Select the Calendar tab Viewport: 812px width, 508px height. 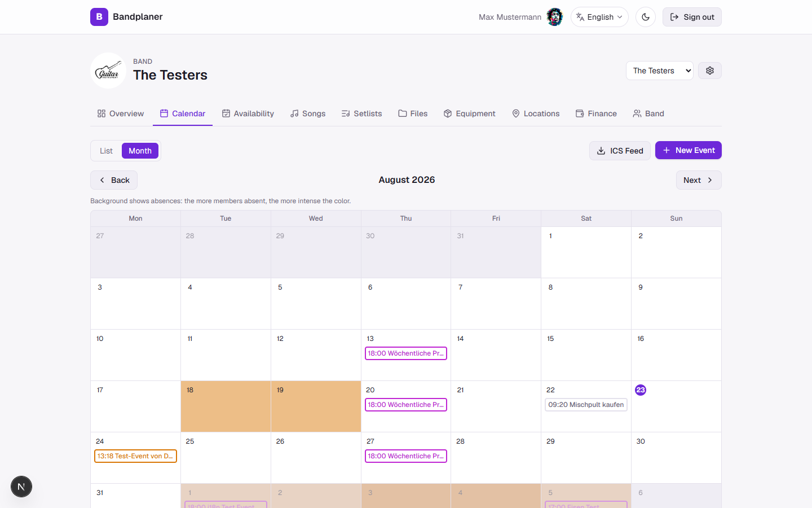point(183,113)
